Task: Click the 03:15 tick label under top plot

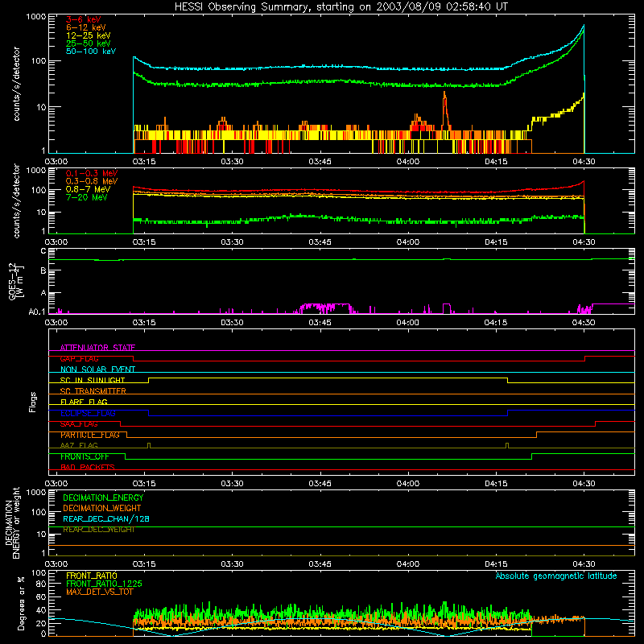Action: [144, 162]
